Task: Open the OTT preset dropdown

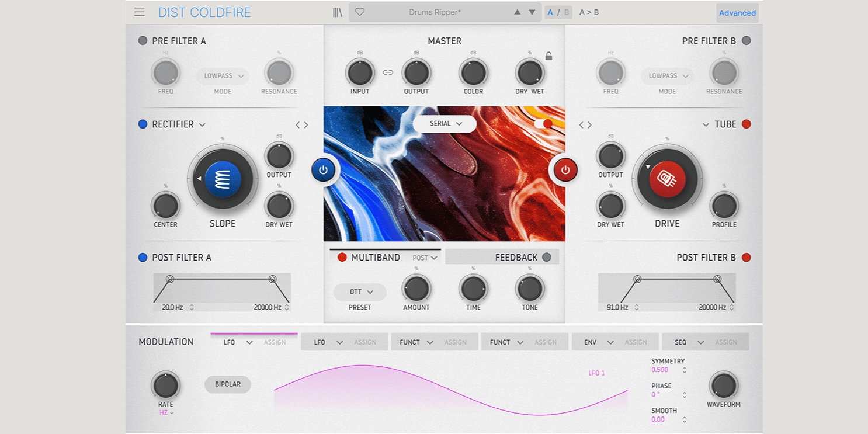Action: 360,292
